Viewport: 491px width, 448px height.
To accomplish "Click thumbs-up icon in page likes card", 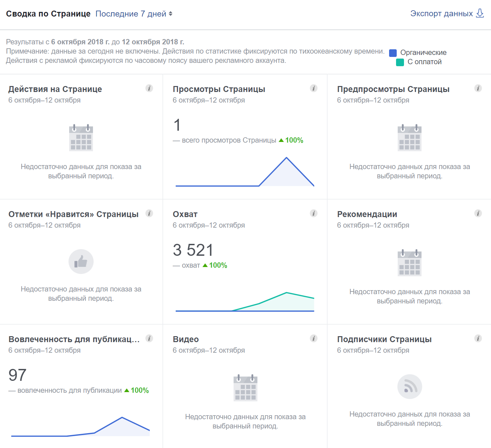I will [81, 261].
